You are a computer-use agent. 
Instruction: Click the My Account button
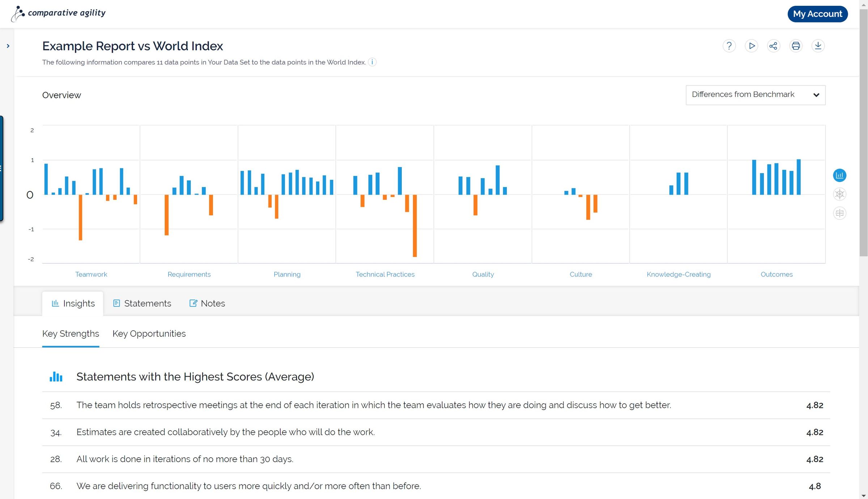click(x=818, y=14)
